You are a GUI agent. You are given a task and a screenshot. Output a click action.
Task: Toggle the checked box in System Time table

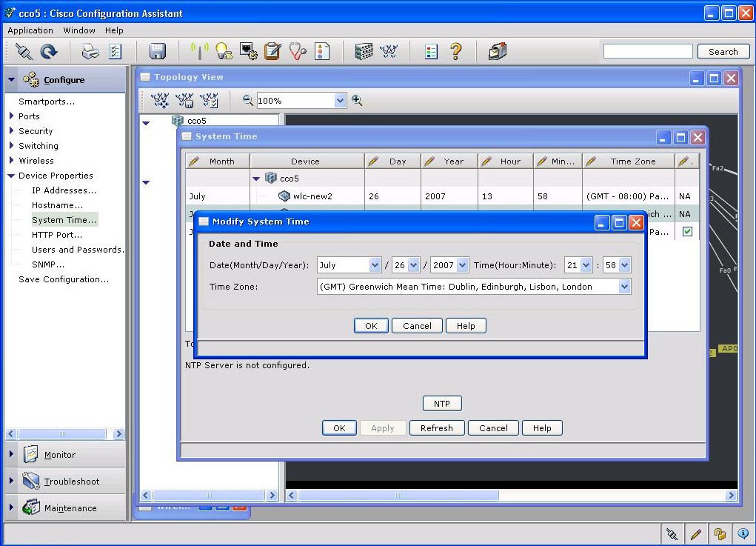pyautogui.click(x=687, y=232)
